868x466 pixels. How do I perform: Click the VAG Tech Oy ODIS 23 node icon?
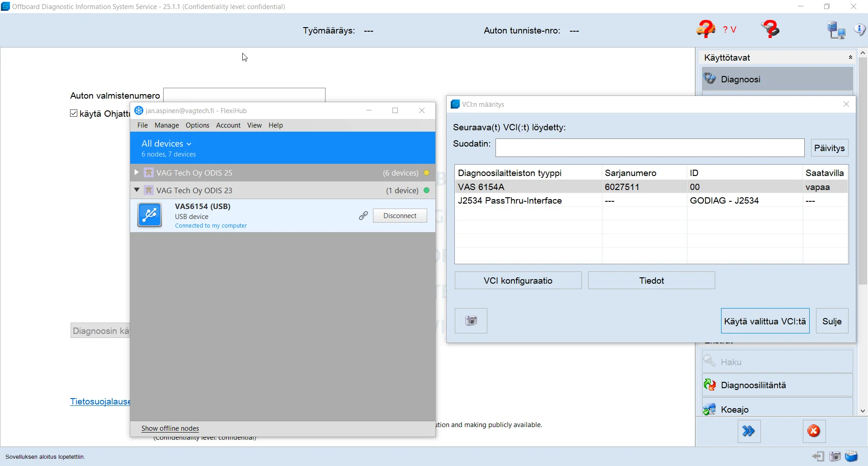[x=149, y=190]
